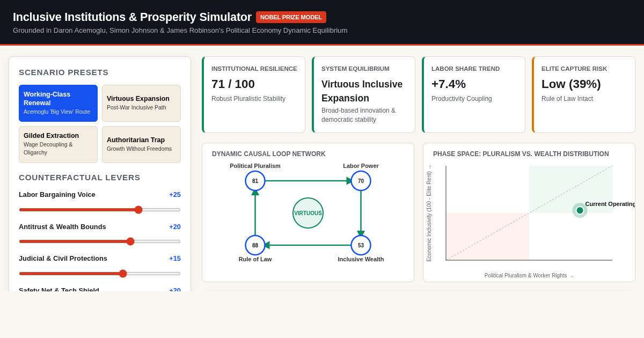Click the Current Operating point marker
Viewport: 644px width, 338px height.
[x=580, y=210]
